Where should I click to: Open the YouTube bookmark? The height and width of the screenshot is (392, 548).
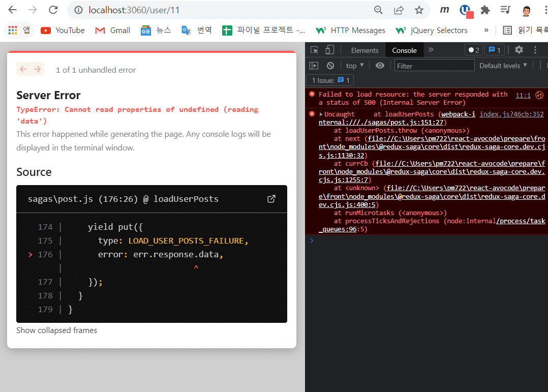point(63,31)
